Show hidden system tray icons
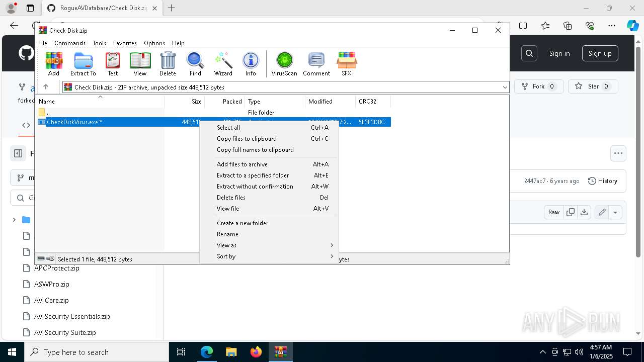The image size is (644, 362). (x=542, y=352)
